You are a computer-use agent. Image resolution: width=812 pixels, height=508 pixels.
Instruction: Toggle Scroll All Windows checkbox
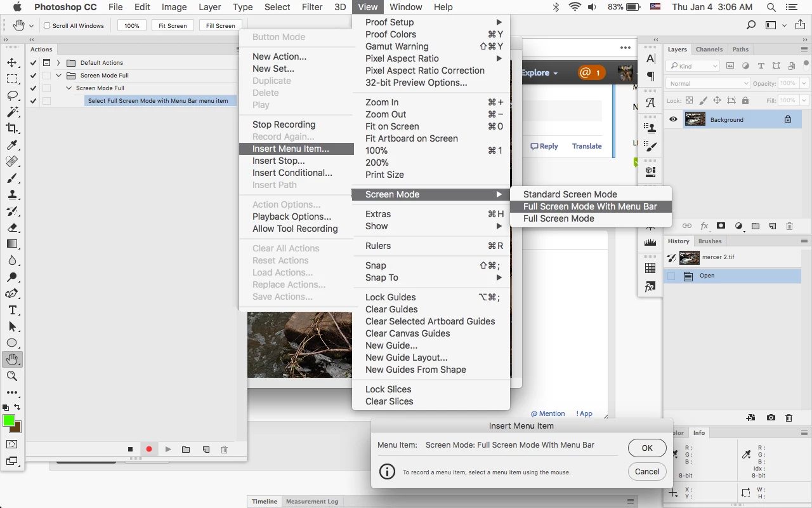pos(47,25)
